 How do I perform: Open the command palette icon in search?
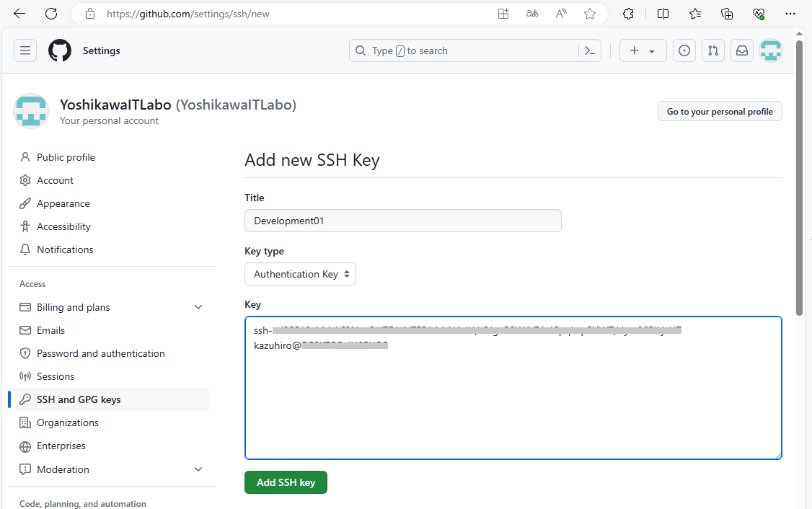tap(590, 50)
